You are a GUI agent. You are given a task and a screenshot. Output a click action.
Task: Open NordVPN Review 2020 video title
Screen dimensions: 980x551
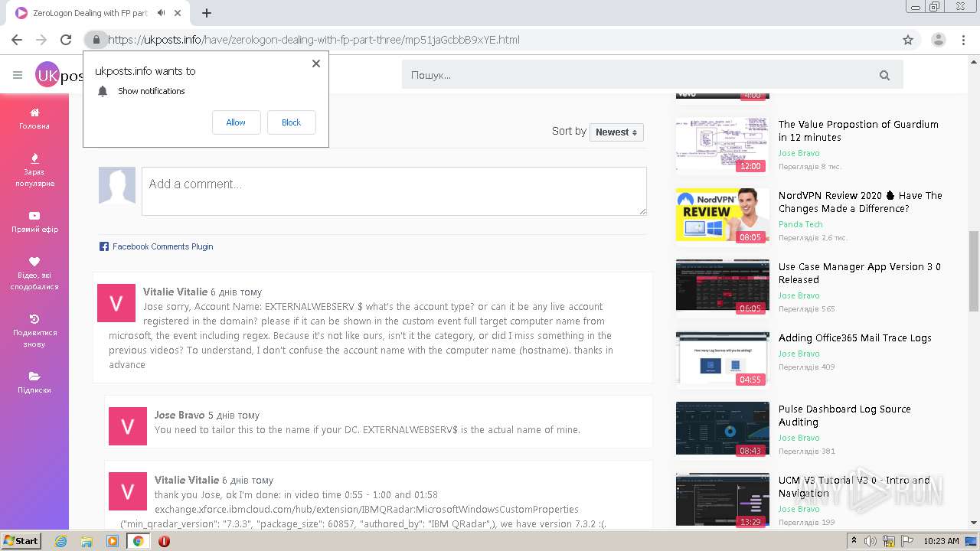[861, 202]
